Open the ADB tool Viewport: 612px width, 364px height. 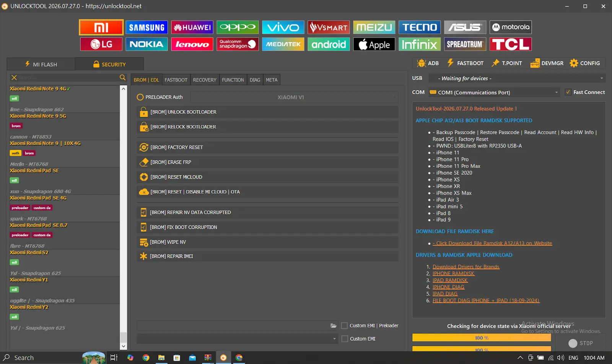point(428,63)
